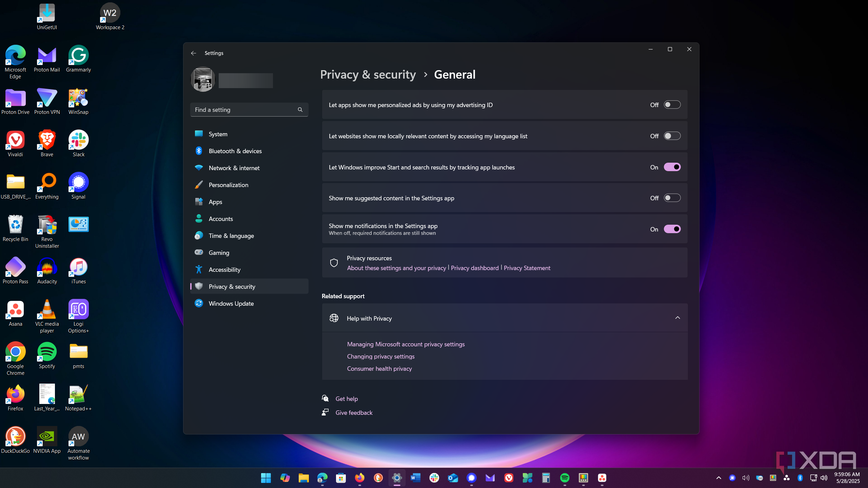868x488 pixels.
Task: Click the search magnifier in Find a setting
Action: pyautogui.click(x=300, y=110)
